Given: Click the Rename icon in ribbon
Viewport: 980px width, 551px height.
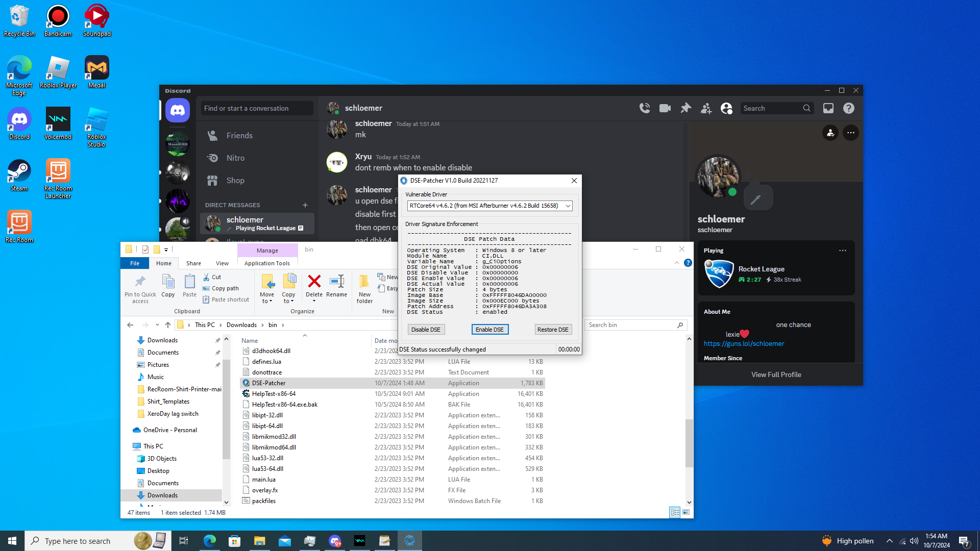Looking at the screenshot, I should 336,282.
